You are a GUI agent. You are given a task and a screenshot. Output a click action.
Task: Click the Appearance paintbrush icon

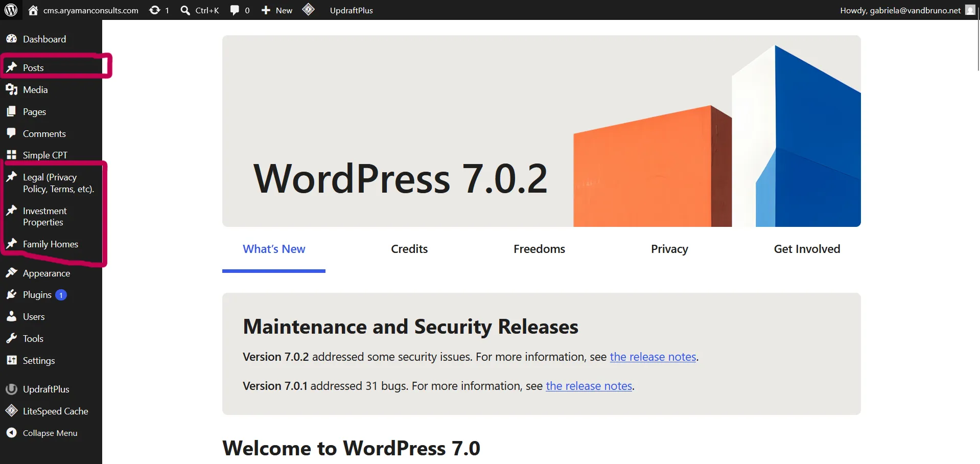11,272
